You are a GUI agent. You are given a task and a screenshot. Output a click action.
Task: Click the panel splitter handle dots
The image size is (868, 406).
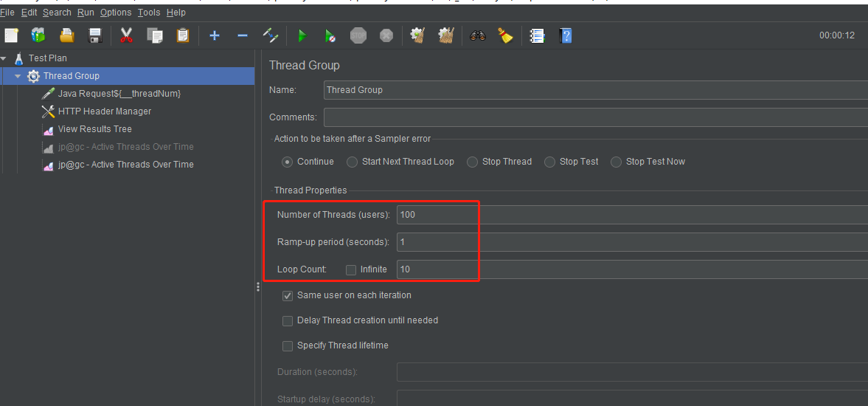coord(257,286)
